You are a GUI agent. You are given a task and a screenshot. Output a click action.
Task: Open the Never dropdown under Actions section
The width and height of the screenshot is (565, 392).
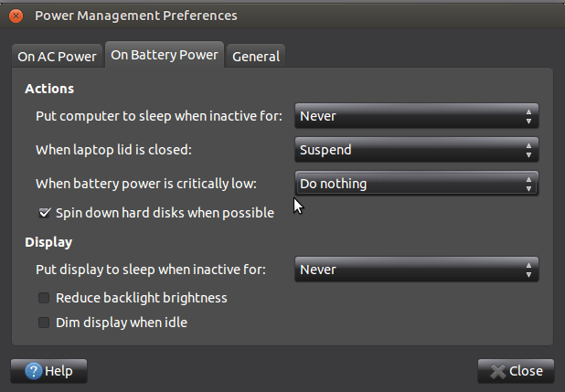[x=416, y=116]
